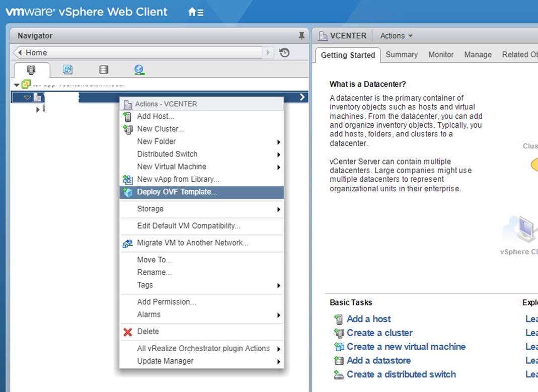Expand All vRealize Orchestrator plugin Actions submenu
Viewport: 538px width, 392px height.
tap(279, 349)
